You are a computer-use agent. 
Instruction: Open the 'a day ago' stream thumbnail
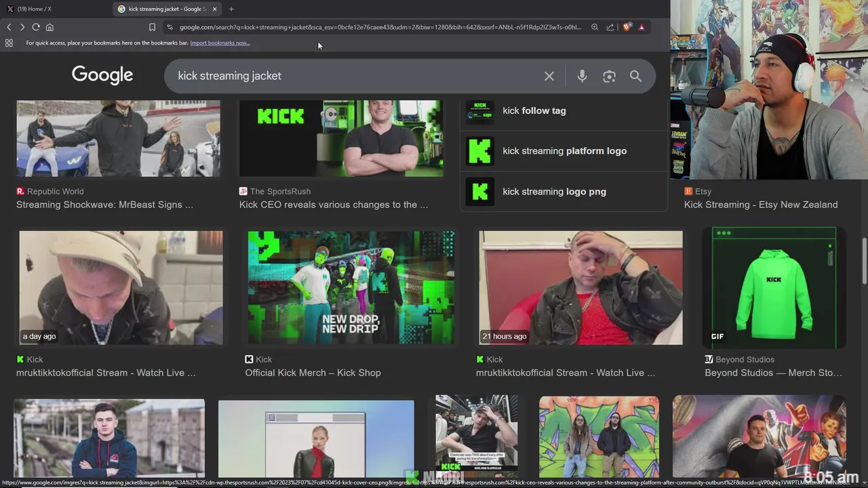pyautogui.click(x=121, y=287)
